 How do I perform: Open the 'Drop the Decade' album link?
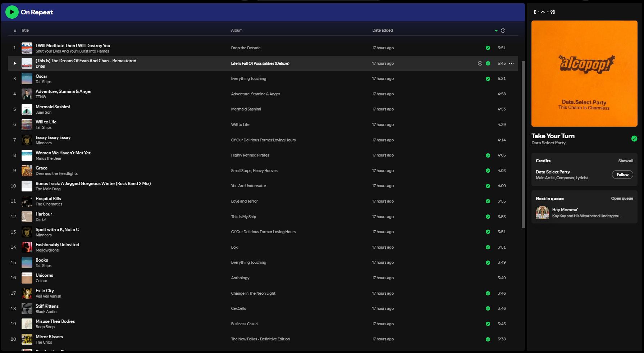point(246,48)
